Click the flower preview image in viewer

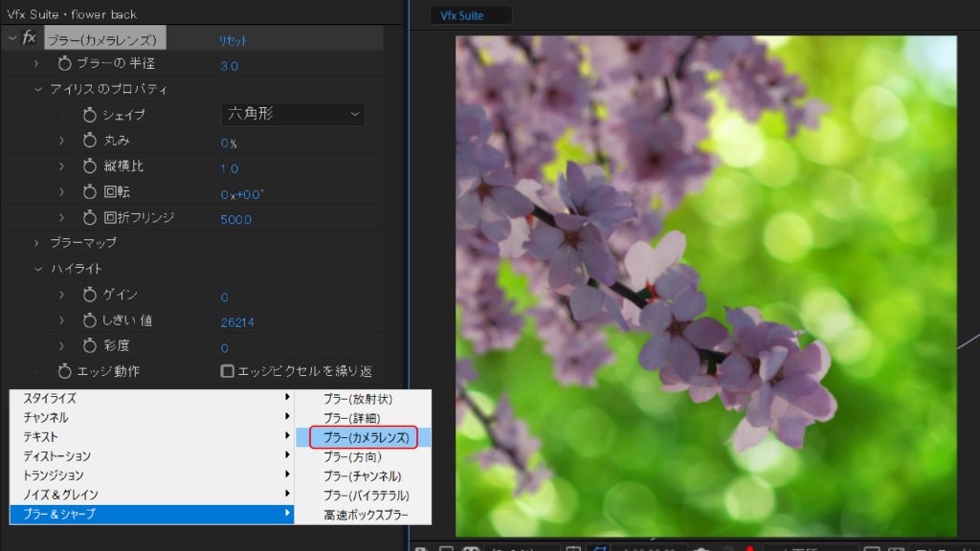click(705, 286)
